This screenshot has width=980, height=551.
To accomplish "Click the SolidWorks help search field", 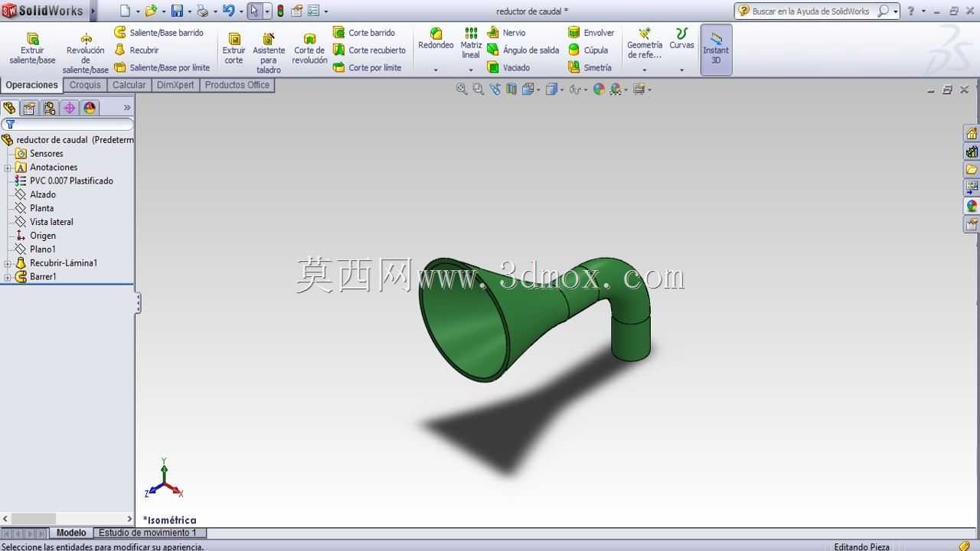I will pos(813,11).
